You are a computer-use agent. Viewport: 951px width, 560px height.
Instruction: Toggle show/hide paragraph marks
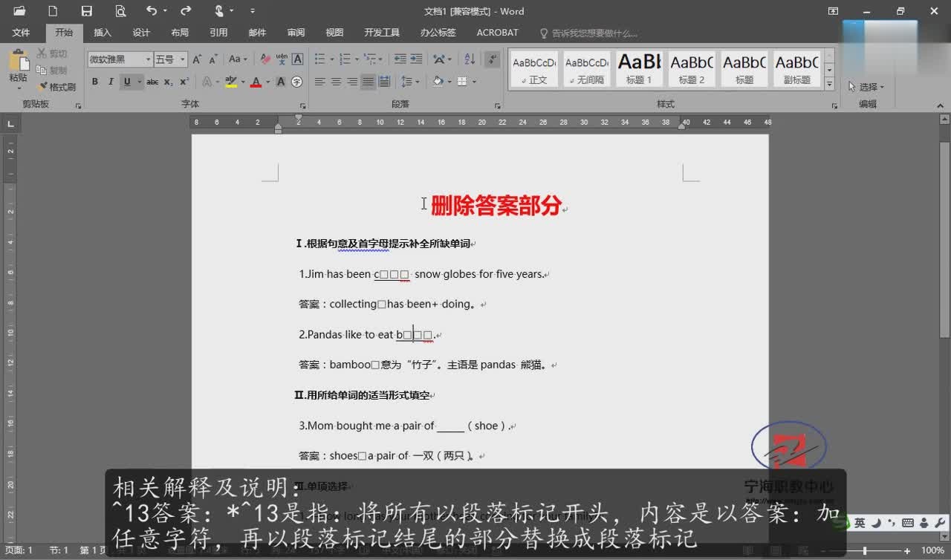pyautogui.click(x=492, y=59)
